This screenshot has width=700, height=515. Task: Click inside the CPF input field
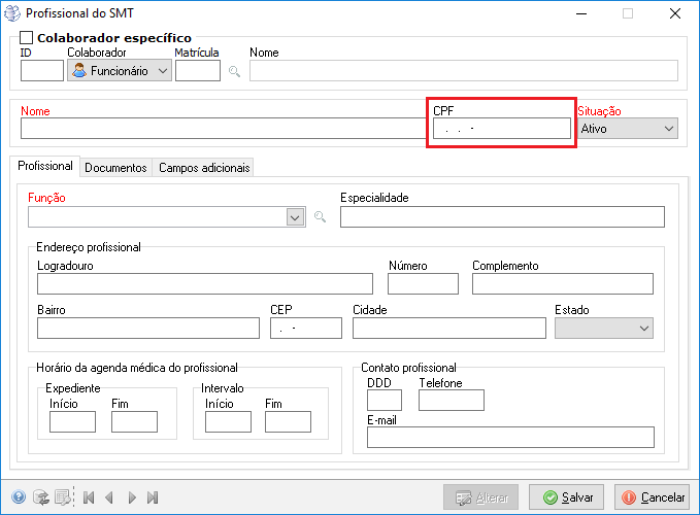click(x=500, y=129)
